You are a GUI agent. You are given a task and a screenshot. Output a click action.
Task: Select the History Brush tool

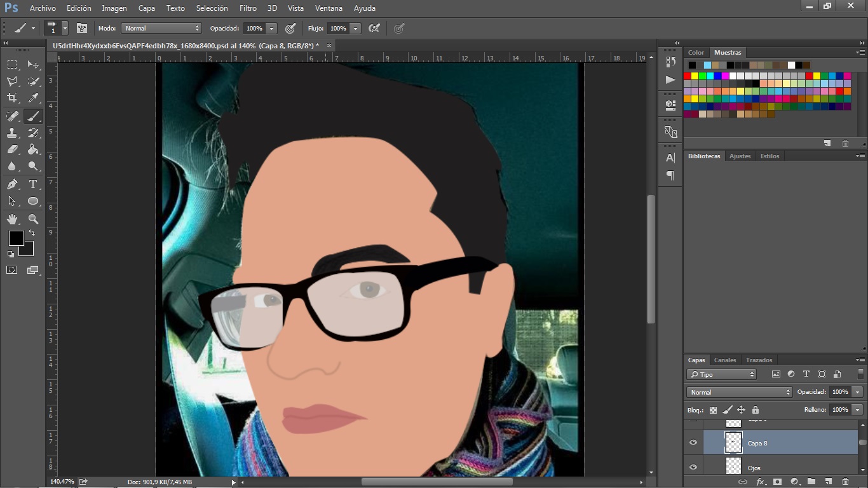pos(33,133)
